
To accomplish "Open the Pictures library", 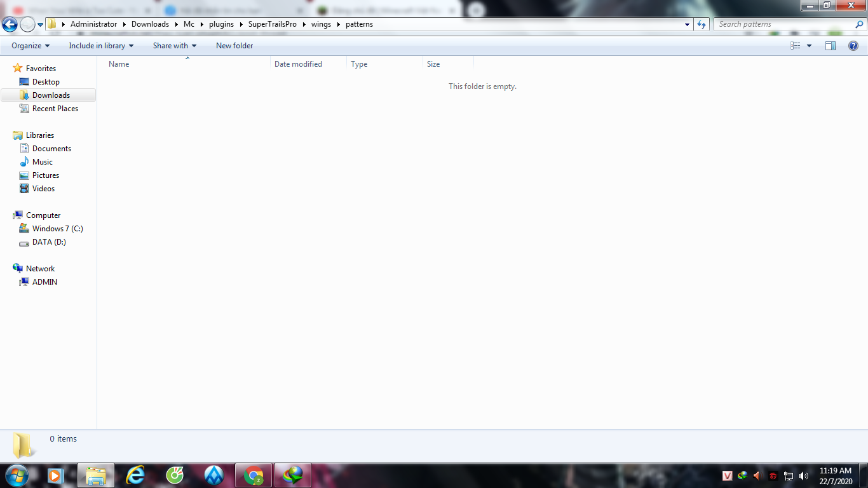I will [x=46, y=175].
